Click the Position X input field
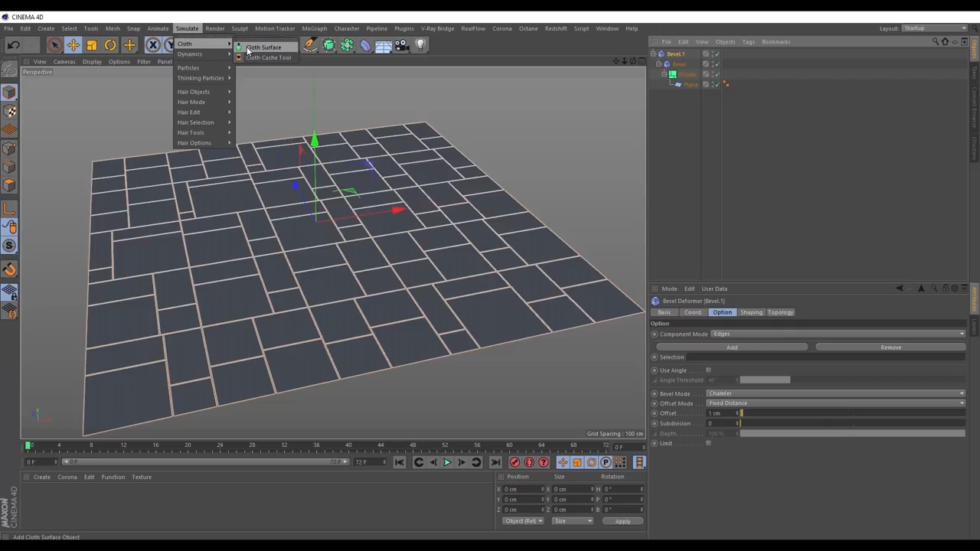 pyautogui.click(x=522, y=489)
